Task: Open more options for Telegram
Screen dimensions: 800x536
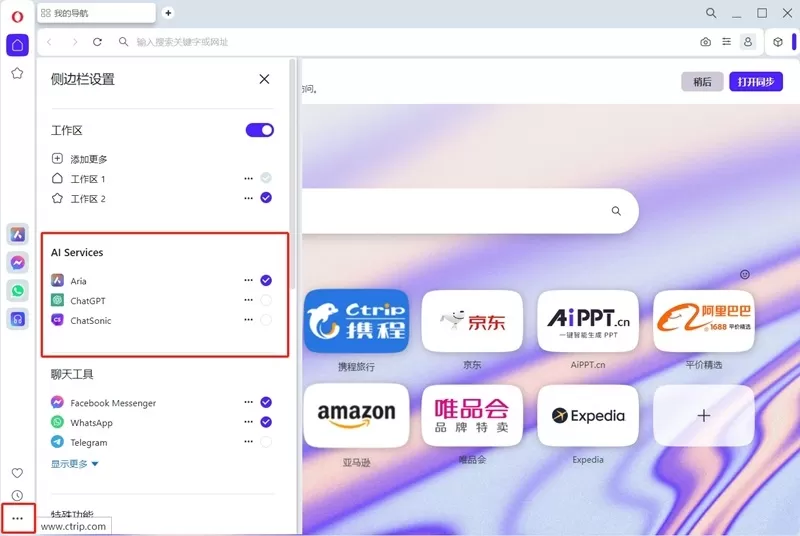Action: tap(248, 442)
